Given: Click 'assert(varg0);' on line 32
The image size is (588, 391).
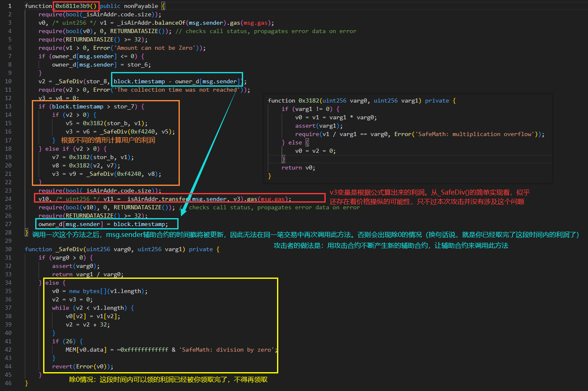Looking at the screenshot, I should point(76,266).
